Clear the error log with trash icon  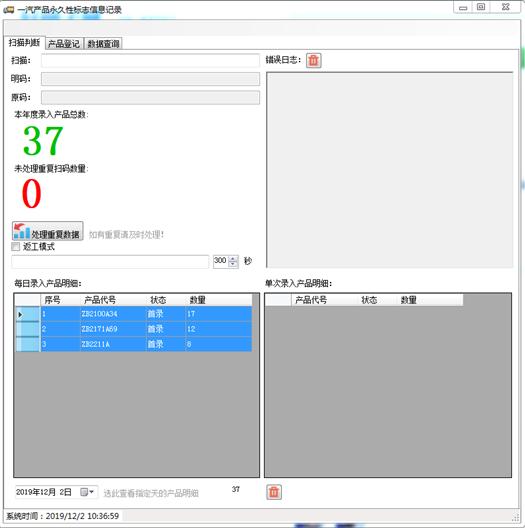[314, 60]
